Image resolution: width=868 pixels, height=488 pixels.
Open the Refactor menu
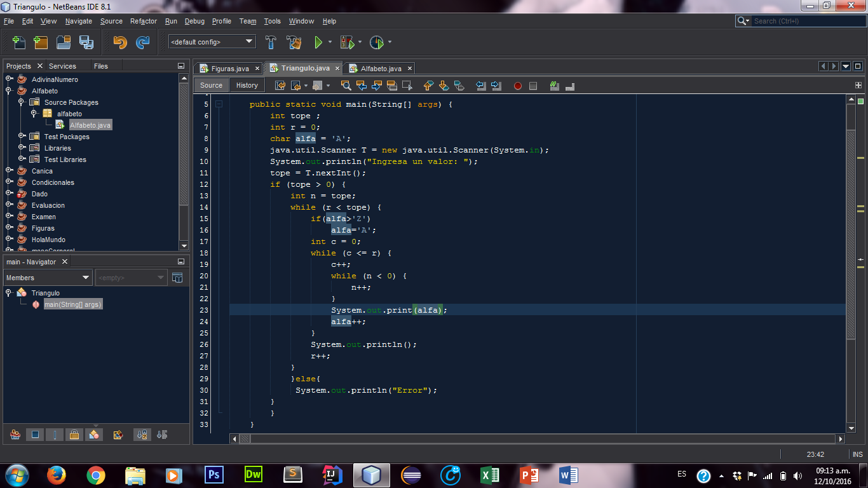click(x=144, y=21)
